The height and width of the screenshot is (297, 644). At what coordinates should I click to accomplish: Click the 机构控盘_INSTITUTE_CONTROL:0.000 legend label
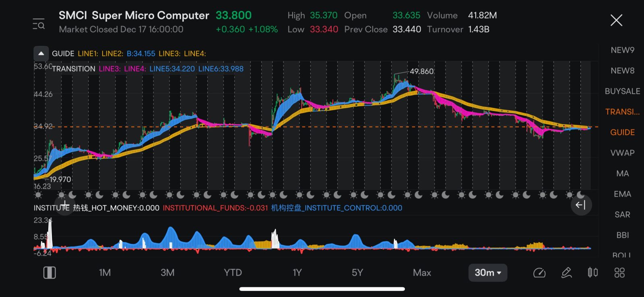(336, 208)
